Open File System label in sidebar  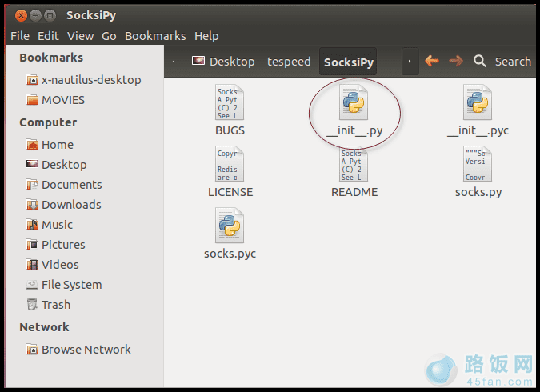point(72,285)
